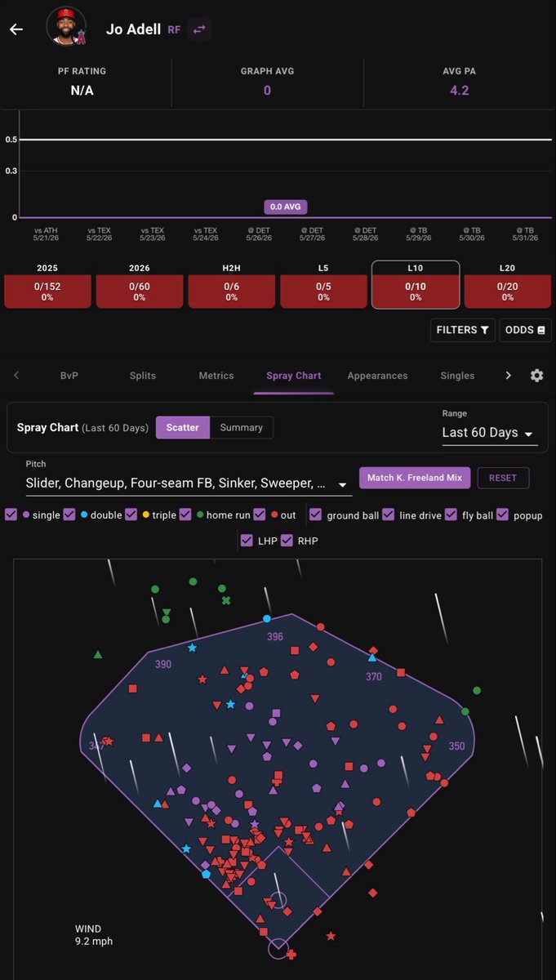Viewport: 556px width, 980px height.
Task: Show previous tabs with left chevron
Action: [16, 376]
